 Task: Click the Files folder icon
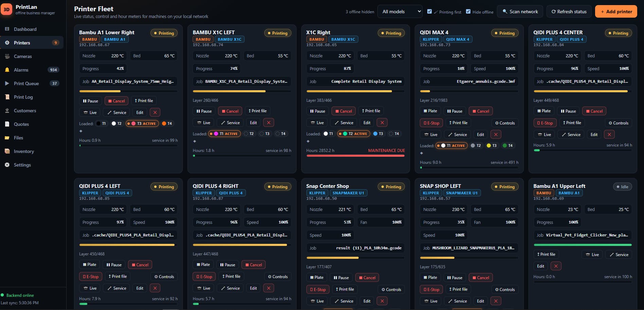click(x=7, y=138)
